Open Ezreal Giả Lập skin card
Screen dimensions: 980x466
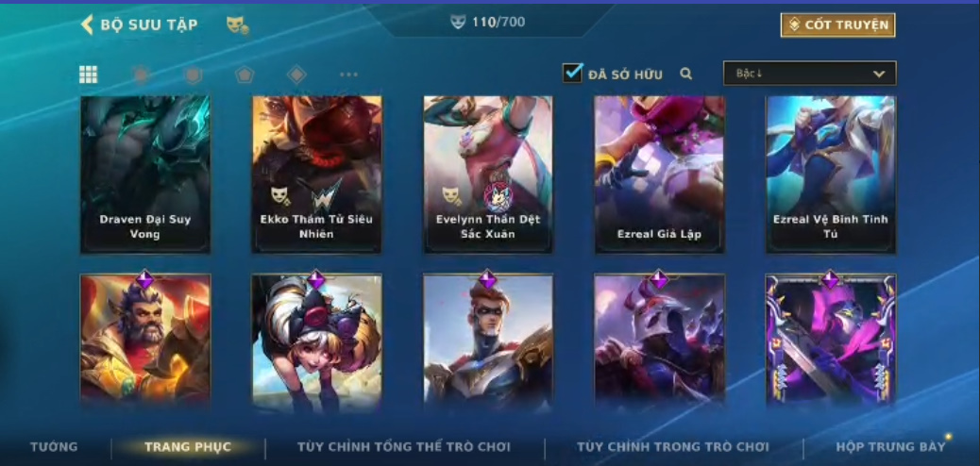[x=659, y=175]
